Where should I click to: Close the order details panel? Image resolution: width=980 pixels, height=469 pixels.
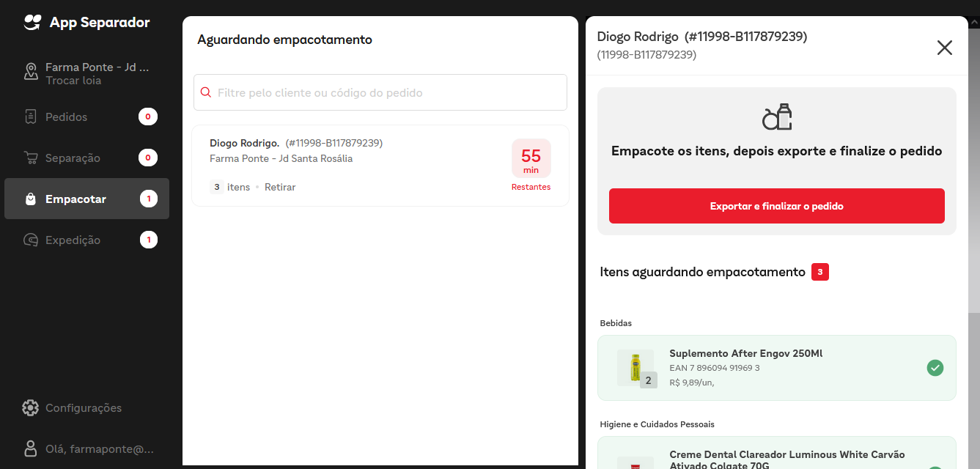tap(944, 48)
